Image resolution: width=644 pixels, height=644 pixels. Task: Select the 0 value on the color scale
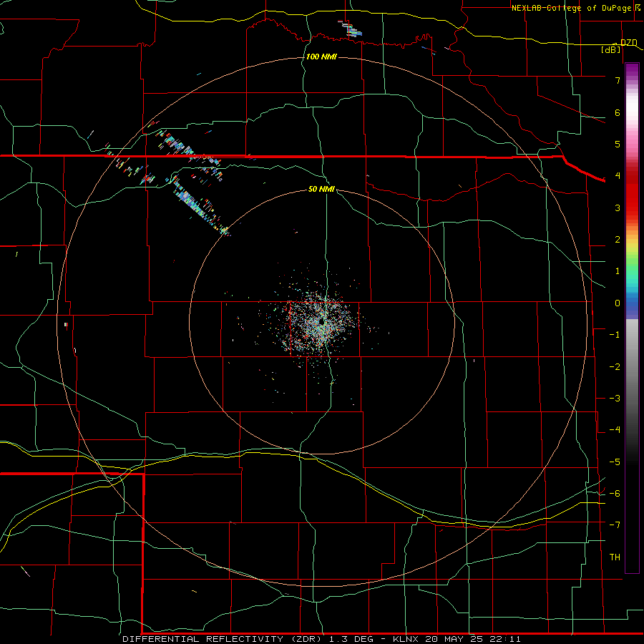pyautogui.click(x=618, y=303)
